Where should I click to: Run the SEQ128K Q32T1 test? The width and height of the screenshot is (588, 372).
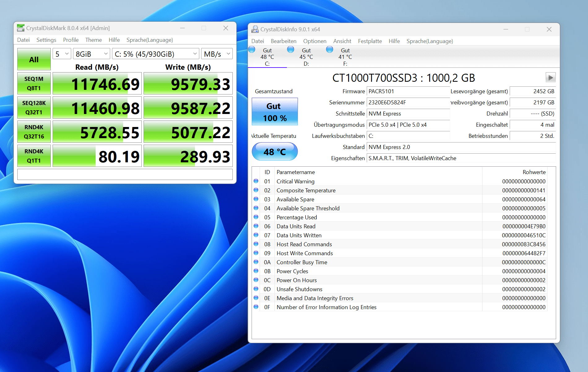click(x=34, y=107)
